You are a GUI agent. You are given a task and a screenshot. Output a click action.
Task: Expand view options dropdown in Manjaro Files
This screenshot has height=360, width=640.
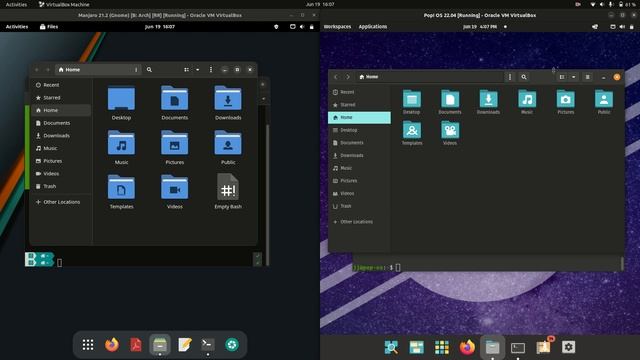click(x=198, y=70)
